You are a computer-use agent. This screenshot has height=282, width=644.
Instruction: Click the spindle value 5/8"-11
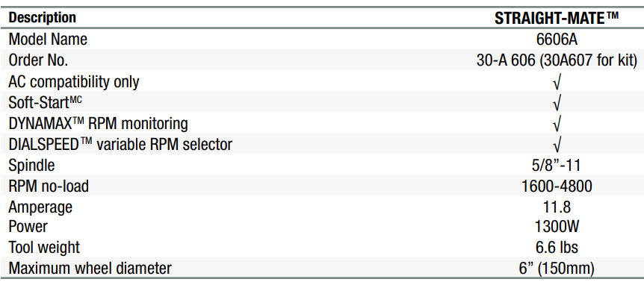coord(557,165)
